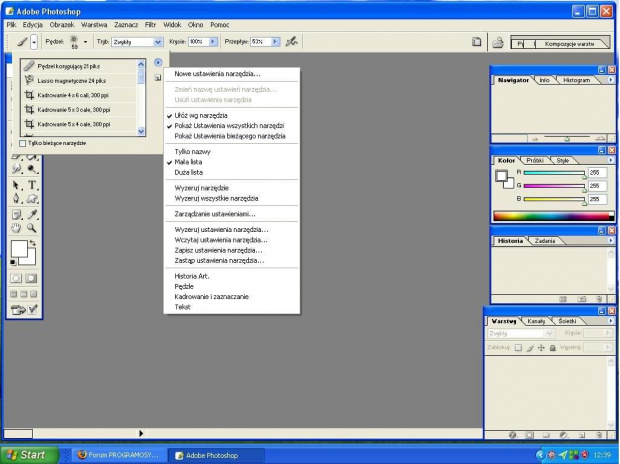Open tool preset picker arrow beside brush icon
The image size is (620, 464).
[x=34, y=42]
